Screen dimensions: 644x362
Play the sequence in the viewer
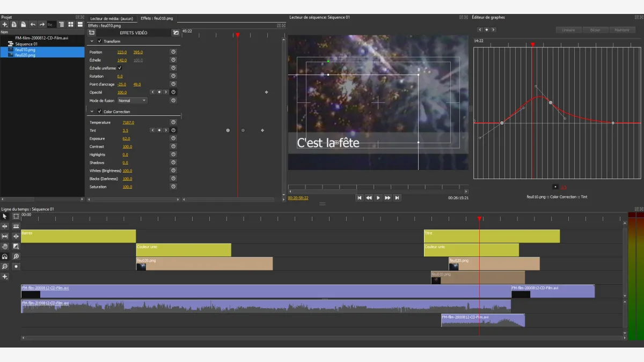[x=378, y=198]
